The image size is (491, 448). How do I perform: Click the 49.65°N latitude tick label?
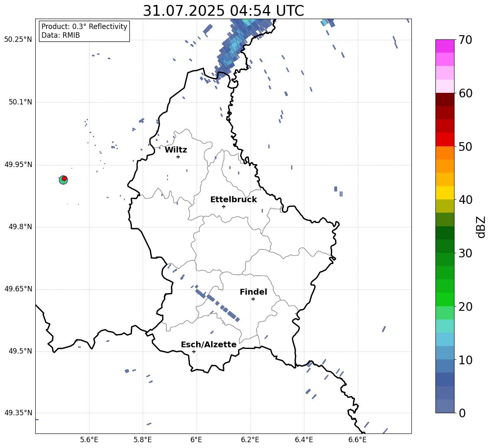coord(18,289)
